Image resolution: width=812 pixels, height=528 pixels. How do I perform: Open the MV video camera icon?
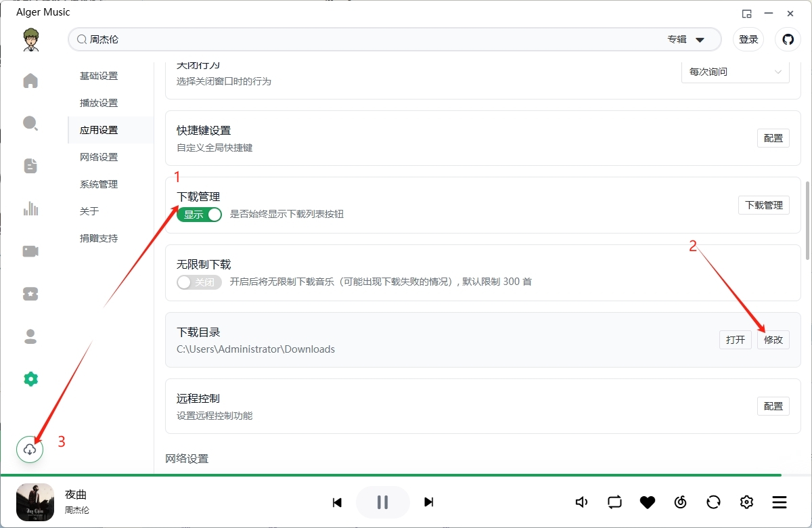coord(30,251)
